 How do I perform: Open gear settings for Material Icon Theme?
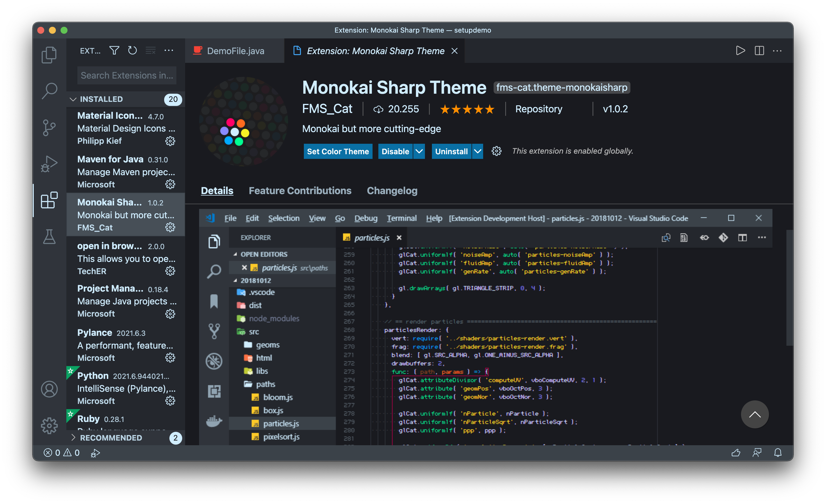click(170, 141)
